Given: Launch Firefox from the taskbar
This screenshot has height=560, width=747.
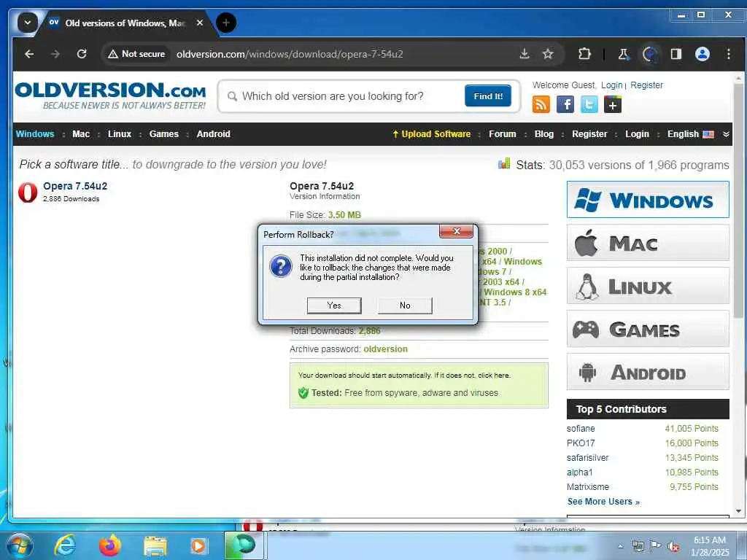Looking at the screenshot, I should click(x=110, y=545).
